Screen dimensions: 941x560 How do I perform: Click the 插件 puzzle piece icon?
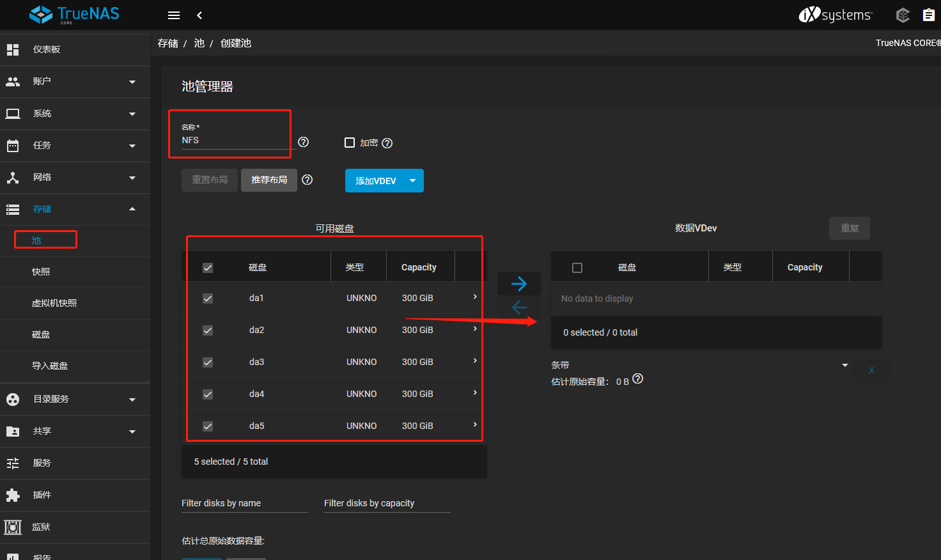13,495
